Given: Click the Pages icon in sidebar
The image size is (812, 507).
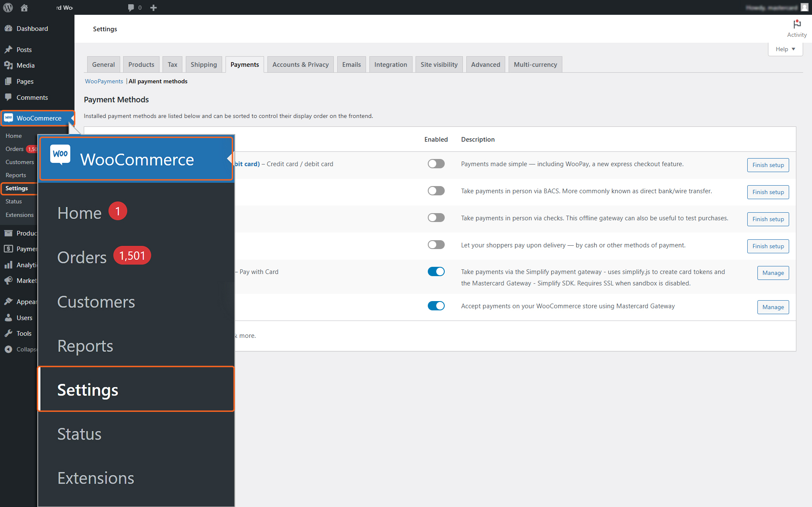Looking at the screenshot, I should [x=8, y=81].
